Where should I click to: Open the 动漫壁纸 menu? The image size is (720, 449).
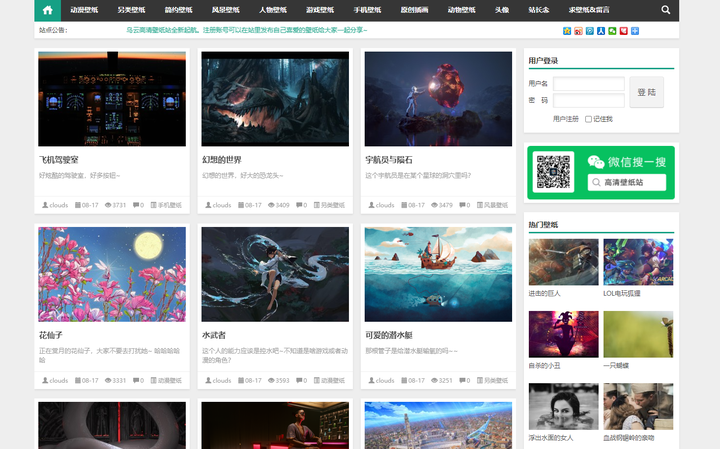(x=84, y=10)
